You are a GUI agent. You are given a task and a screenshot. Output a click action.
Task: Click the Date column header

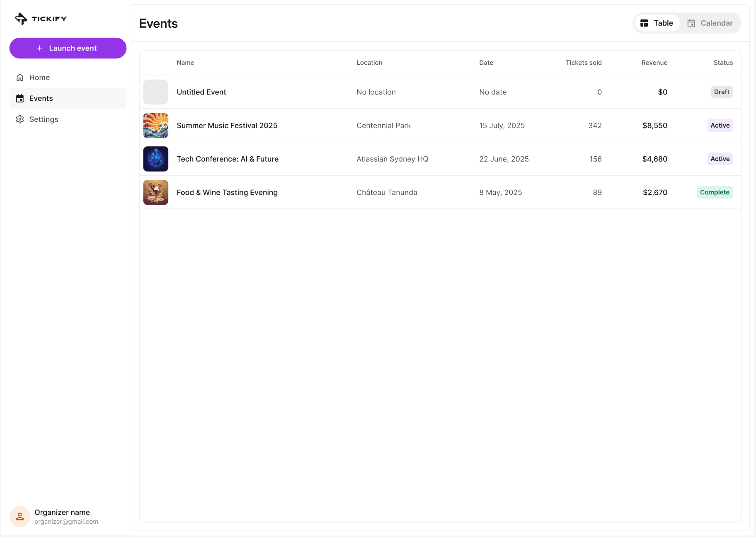pos(486,63)
